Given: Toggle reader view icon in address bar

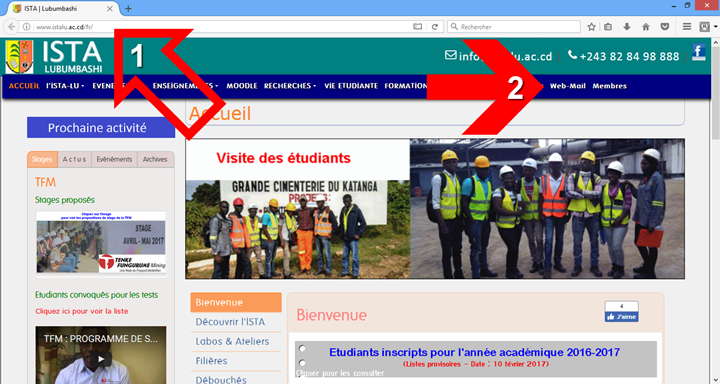Looking at the screenshot, I should click(x=417, y=27).
